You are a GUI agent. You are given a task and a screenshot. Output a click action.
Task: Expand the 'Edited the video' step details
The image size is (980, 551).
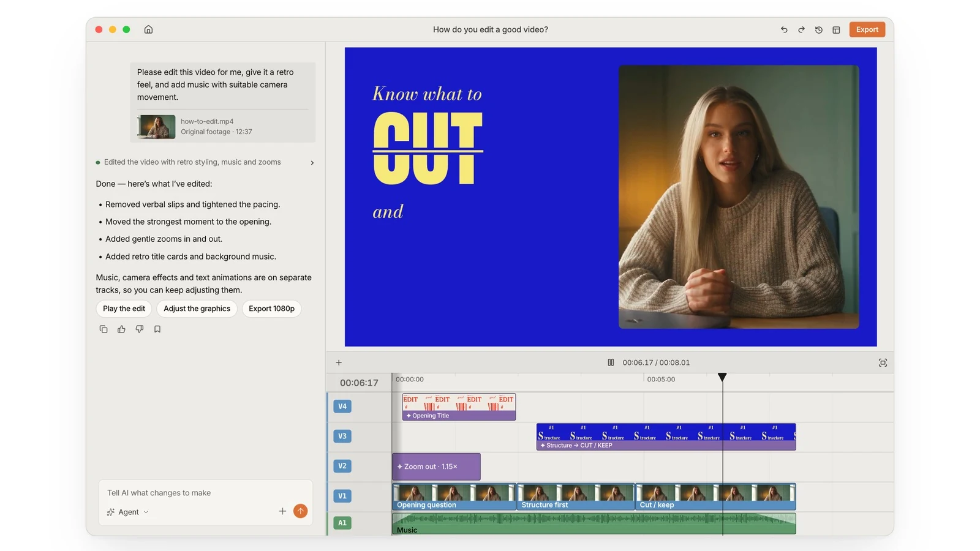(x=312, y=162)
